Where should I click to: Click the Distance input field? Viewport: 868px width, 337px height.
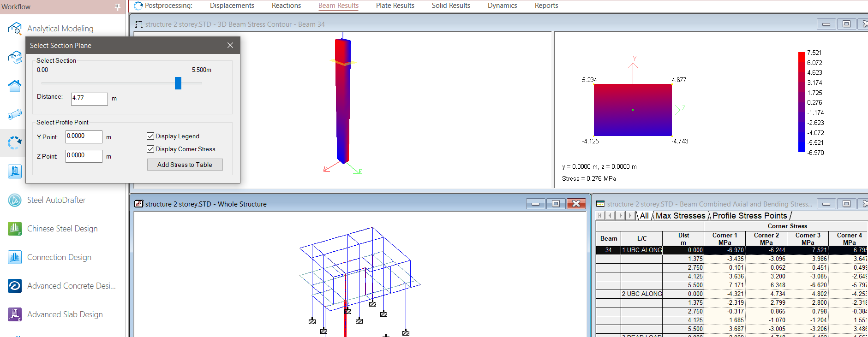pyautogui.click(x=89, y=98)
